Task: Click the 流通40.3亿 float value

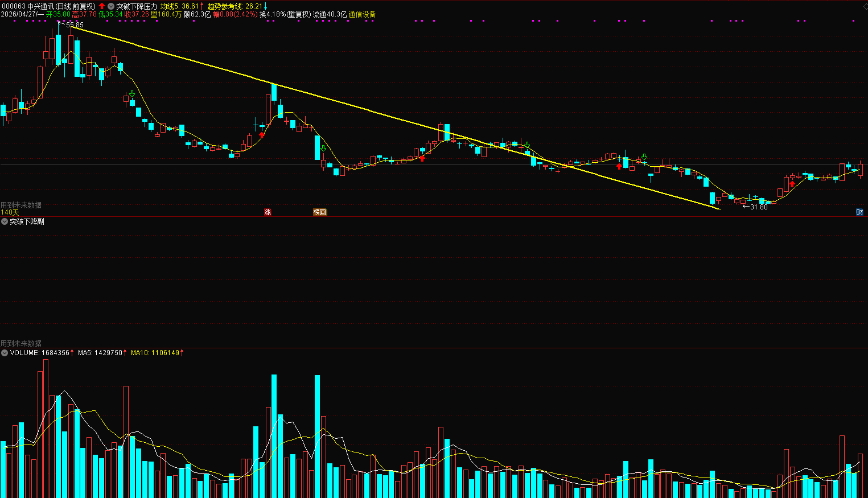Action: [x=330, y=14]
